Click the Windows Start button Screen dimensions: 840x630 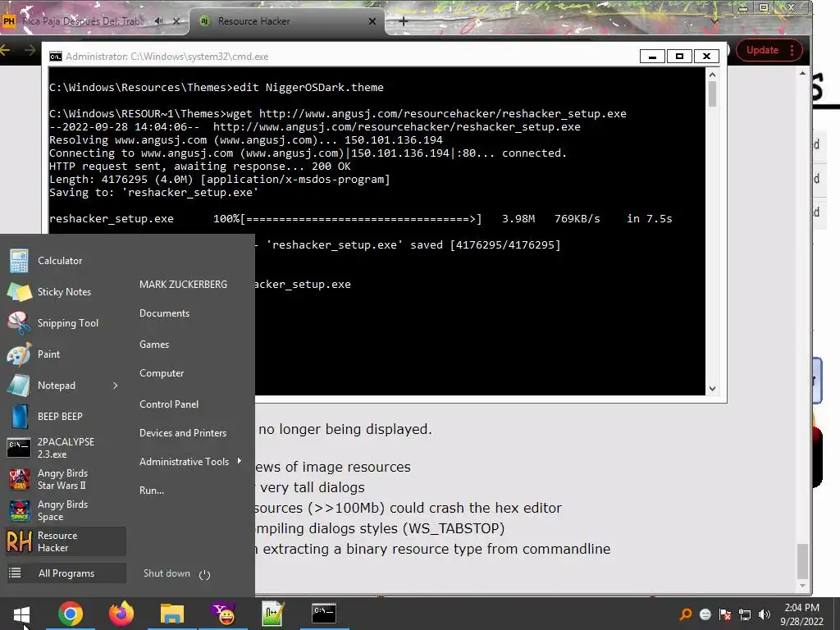coord(21,614)
